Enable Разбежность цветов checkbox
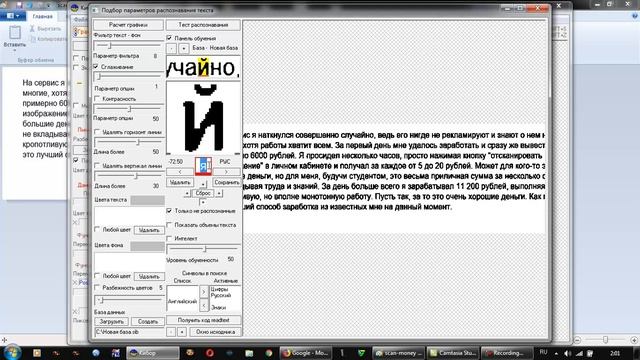The height and width of the screenshot is (360, 640). point(97,288)
